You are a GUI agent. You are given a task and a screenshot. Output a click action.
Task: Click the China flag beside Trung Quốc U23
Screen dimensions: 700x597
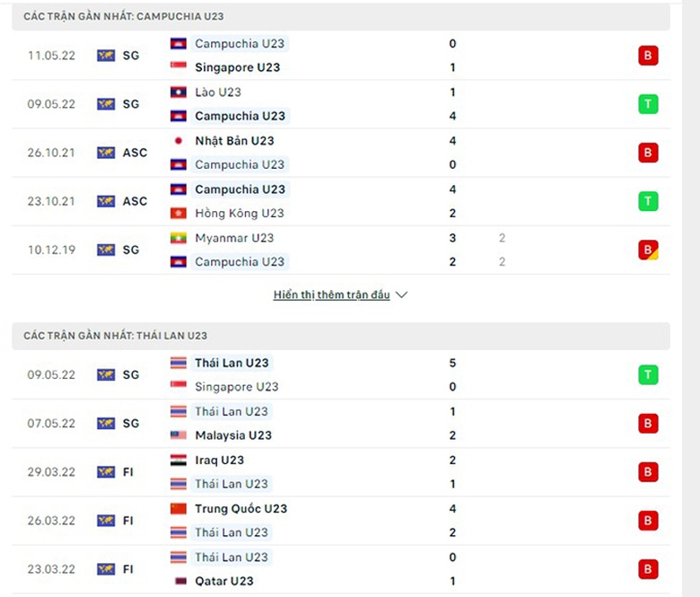pos(178,508)
